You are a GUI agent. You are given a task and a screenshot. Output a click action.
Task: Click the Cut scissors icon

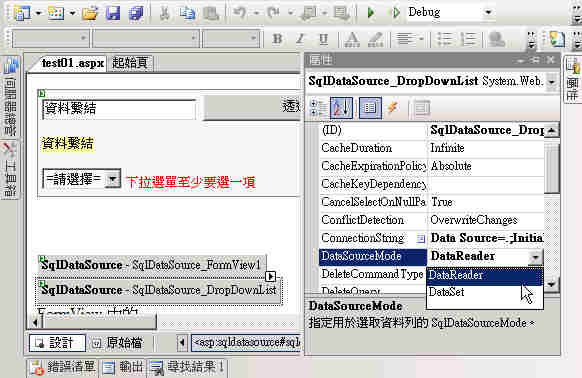(x=164, y=13)
